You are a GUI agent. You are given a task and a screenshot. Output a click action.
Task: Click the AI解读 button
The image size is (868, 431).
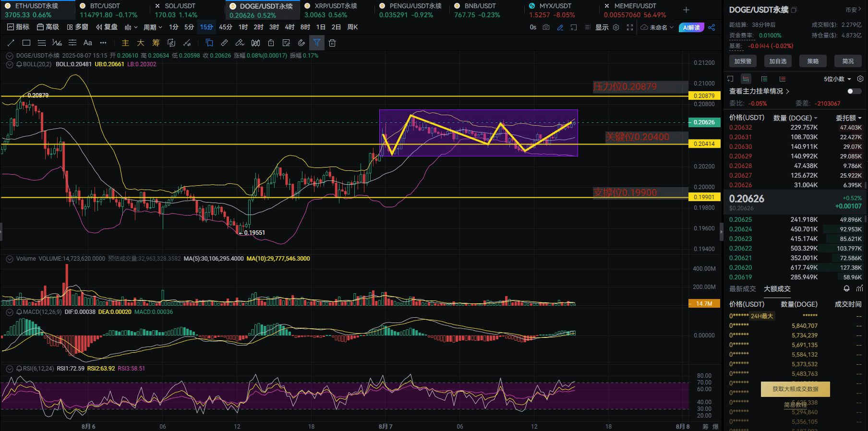tap(691, 27)
